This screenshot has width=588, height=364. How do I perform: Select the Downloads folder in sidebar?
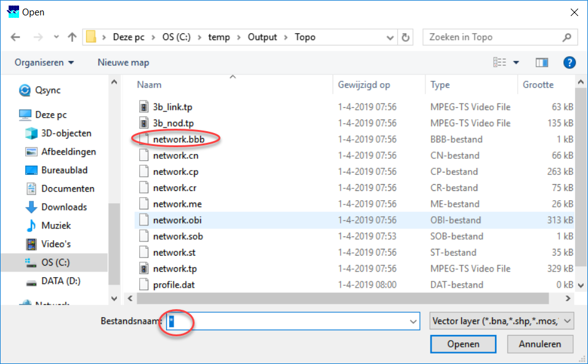63,207
